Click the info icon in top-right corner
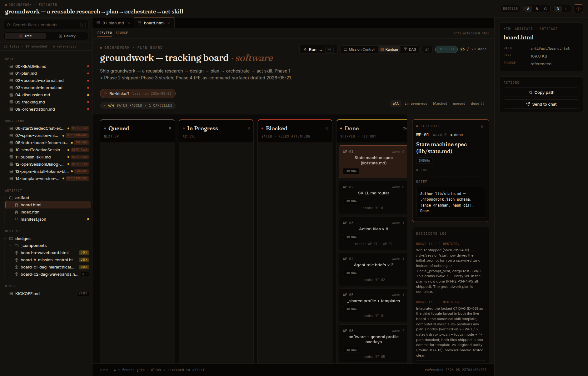The height and width of the screenshot is (376, 588). pos(578,9)
